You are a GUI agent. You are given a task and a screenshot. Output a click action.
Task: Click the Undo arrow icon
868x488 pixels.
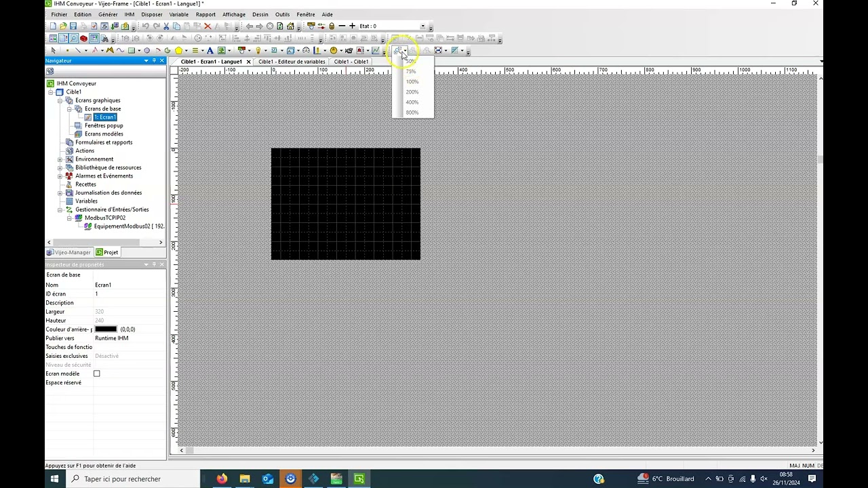pos(145,26)
